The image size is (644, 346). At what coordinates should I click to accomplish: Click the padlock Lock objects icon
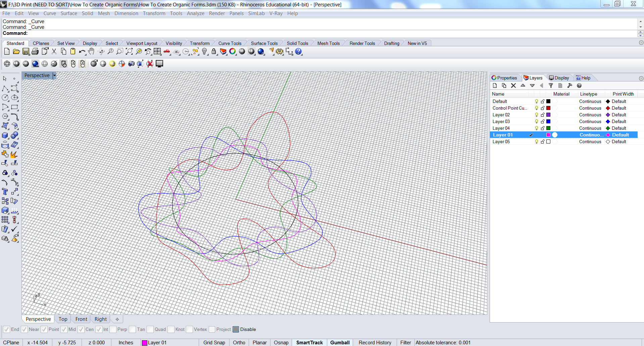(x=214, y=52)
